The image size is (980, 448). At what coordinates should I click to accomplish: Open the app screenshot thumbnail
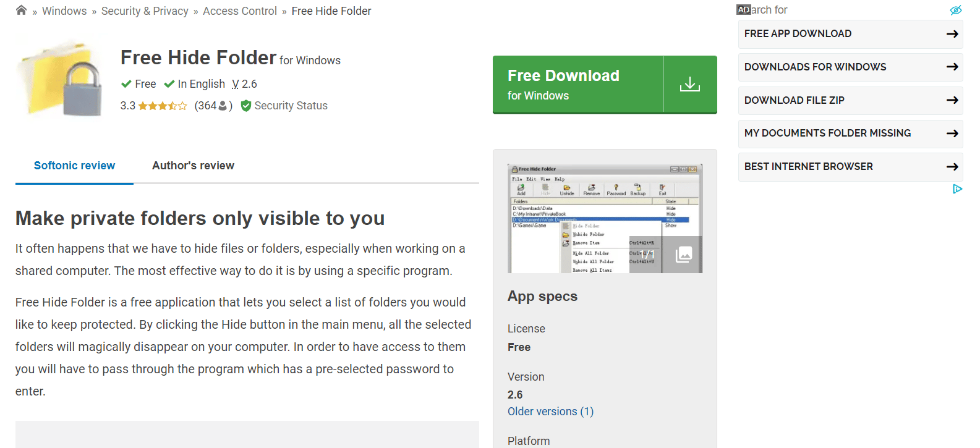point(605,218)
